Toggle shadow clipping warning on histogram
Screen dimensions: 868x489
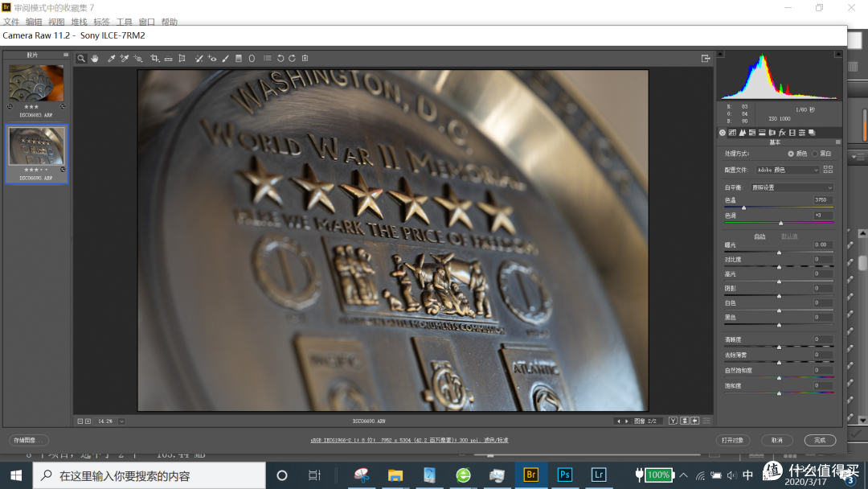pos(721,54)
